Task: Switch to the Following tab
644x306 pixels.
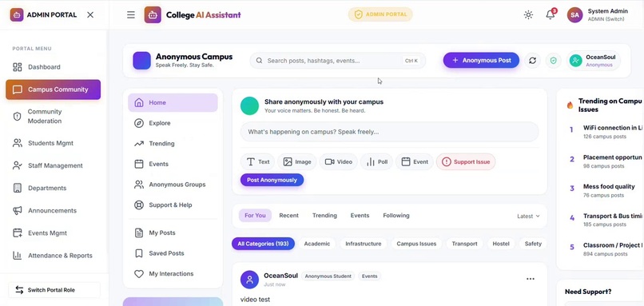Action: click(x=396, y=215)
